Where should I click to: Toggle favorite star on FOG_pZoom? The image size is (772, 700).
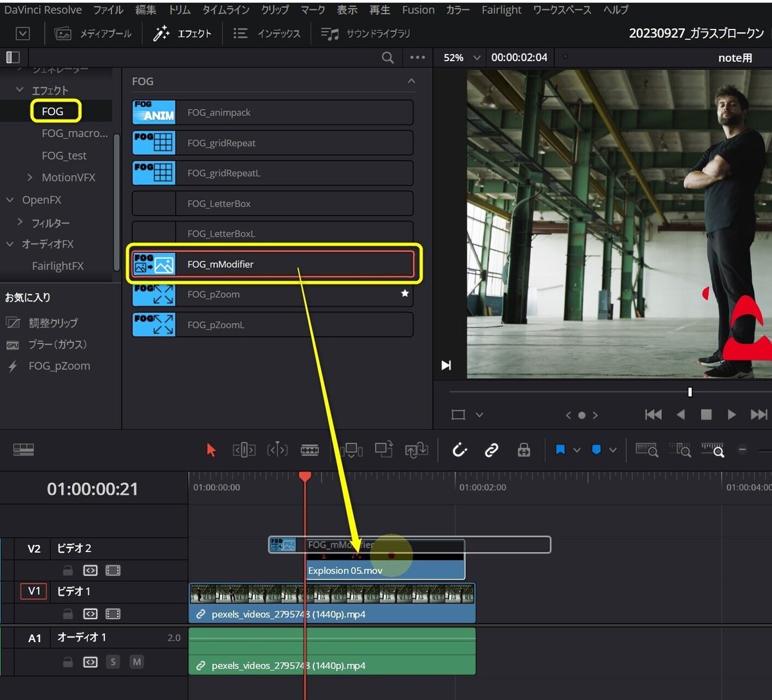pyautogui.click(x=405, y=293)
